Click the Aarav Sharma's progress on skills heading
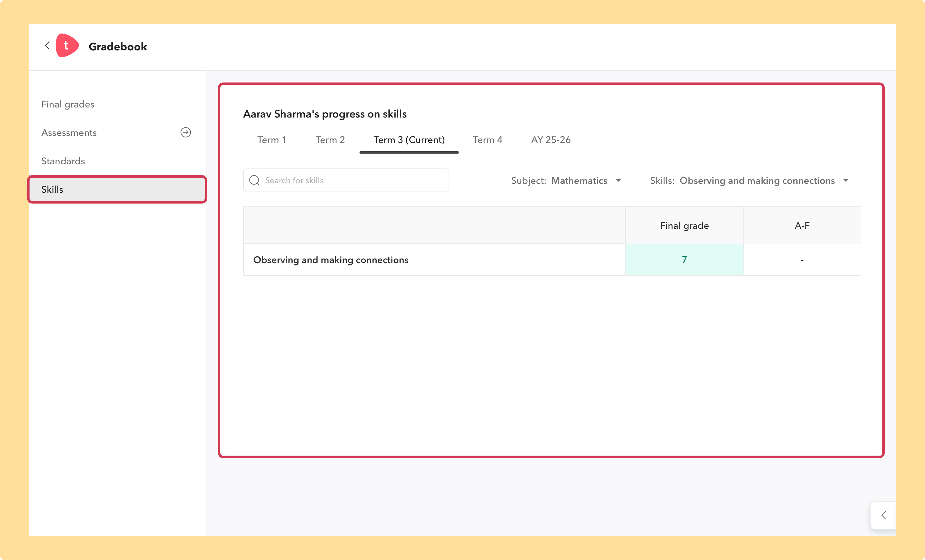Viewport: 925px width, 560px height. [325, 114]
